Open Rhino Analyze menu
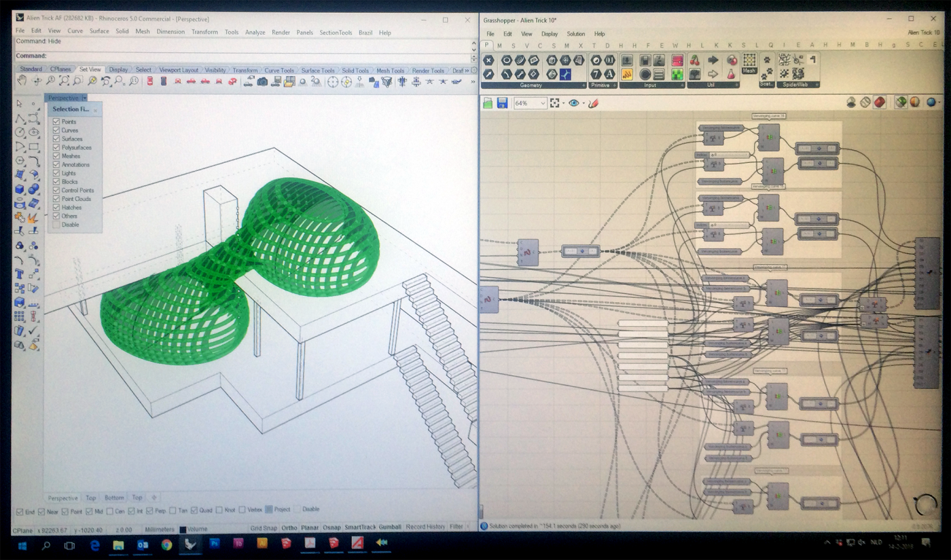This screenshot has height=560, width=951. click(x=255, y=32)
